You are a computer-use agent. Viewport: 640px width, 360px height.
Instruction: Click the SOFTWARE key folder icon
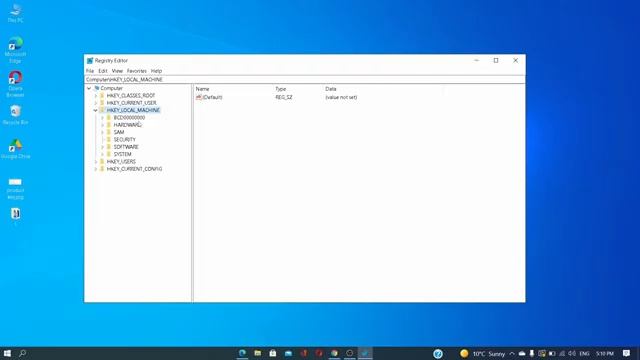[x=109, y=147]
